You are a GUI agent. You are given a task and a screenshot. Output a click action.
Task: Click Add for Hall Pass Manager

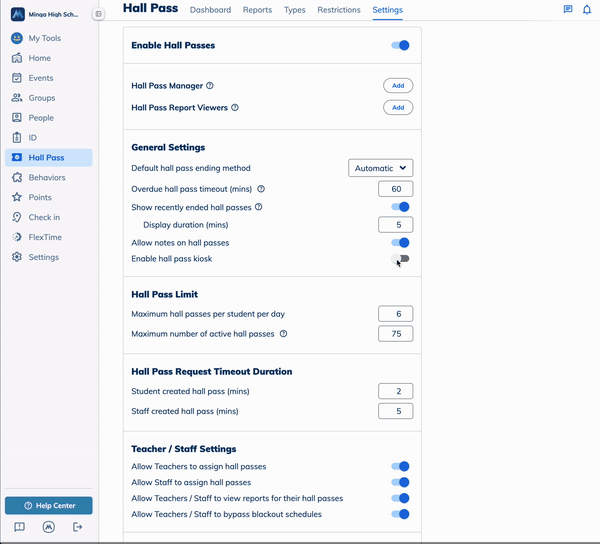click(x=398, y=86)
